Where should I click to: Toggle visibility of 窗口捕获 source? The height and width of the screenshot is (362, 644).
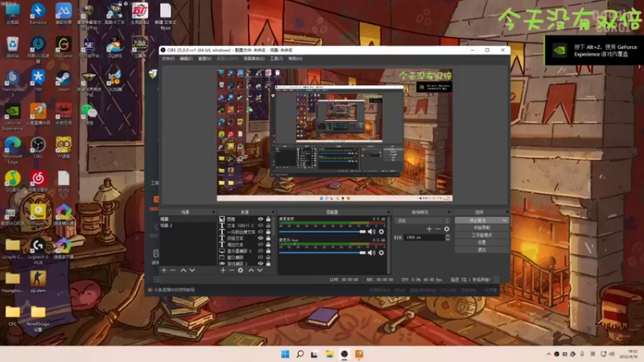260,257
